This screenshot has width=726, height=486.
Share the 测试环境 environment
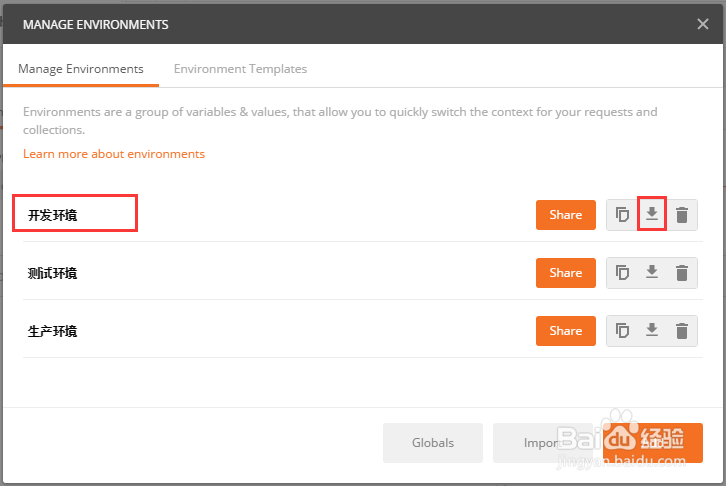[x=565, y=273]
